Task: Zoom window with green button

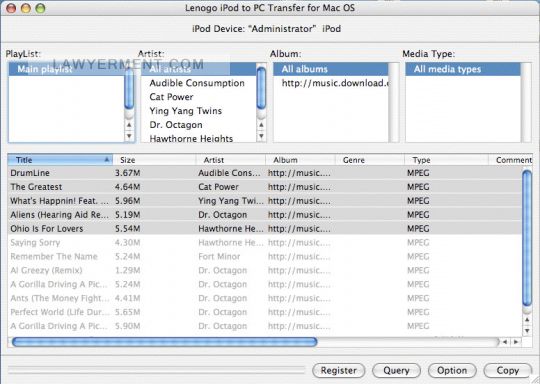Action: [41, 8]
